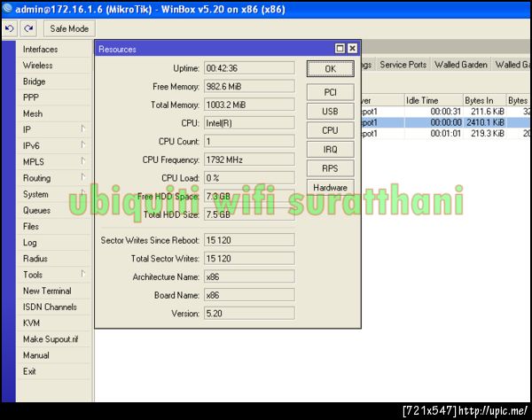The height and width of the screenshot is (420, 532).
Task: Click OK in Resources dialog
Action: click(x=331, y=69)
